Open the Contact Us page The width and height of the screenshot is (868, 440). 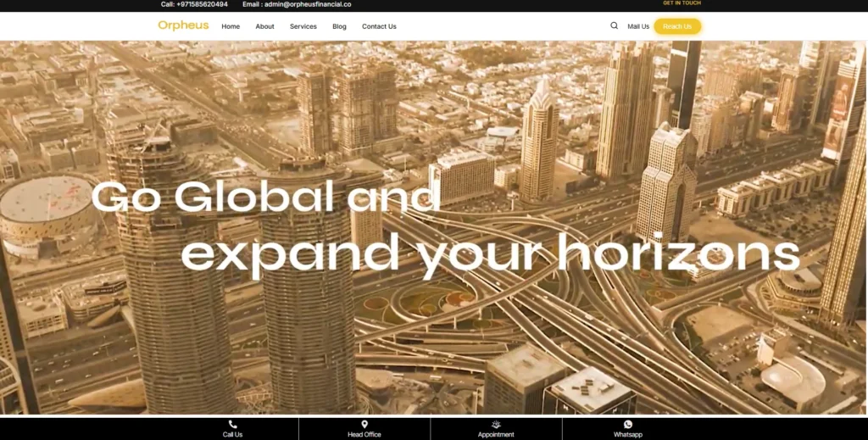click(x=379, y=26)
